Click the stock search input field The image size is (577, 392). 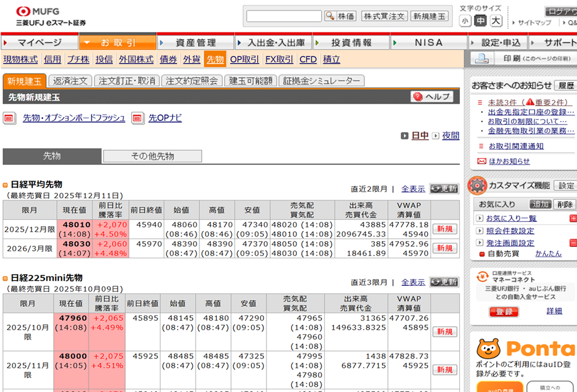coord(284,16)
